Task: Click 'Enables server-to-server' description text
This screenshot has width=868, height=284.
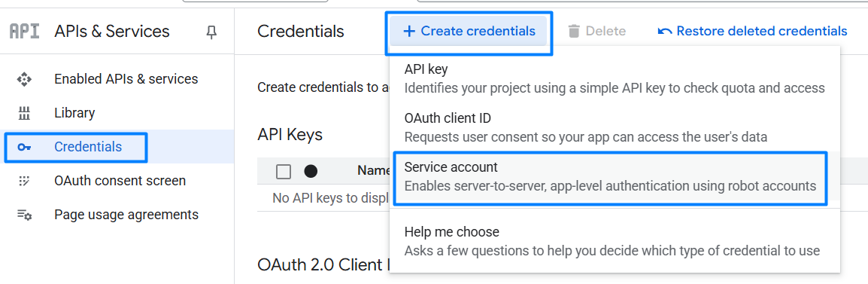Action: click(611, 186)
